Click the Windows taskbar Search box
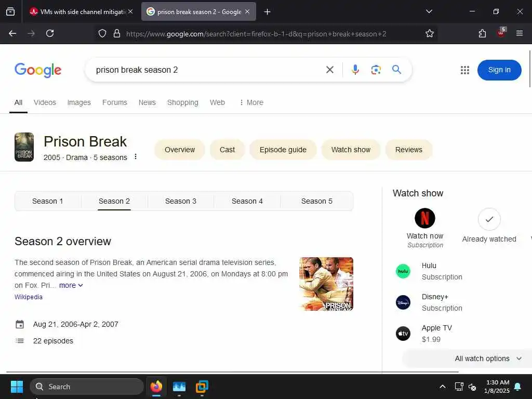This screenshot has height=399, width=532. point(87,387)
